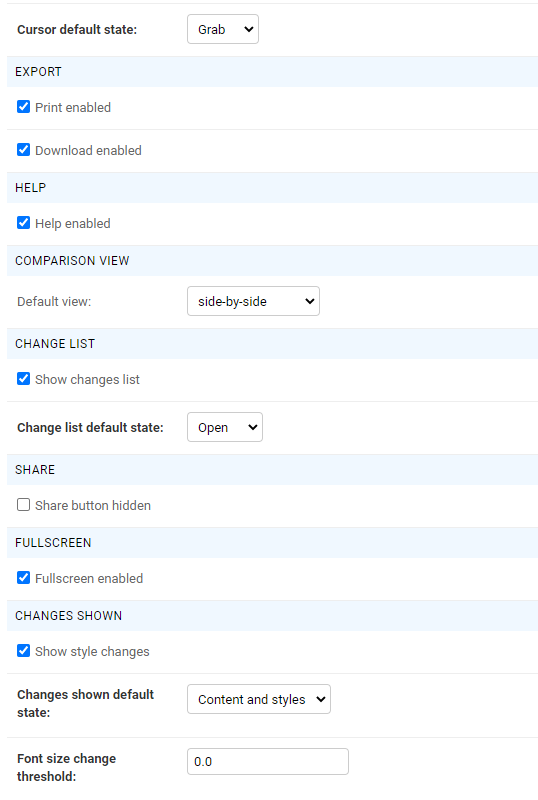Uncheck the Print enabled checkbox
Screen dimensions: 538x800
pyautogui.click(x=23, y=107)
